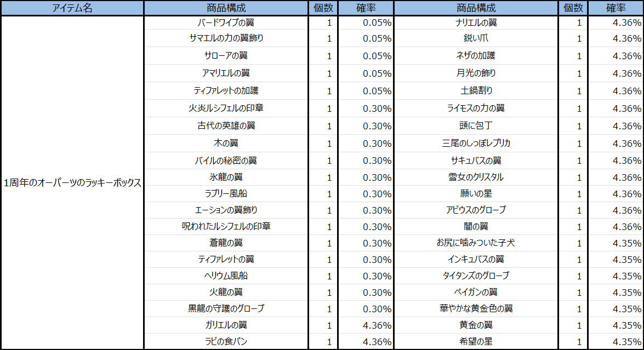Select the サマエルの力の翼飾り cell
This screenshot has width=644, height=350.
point(226,38)
